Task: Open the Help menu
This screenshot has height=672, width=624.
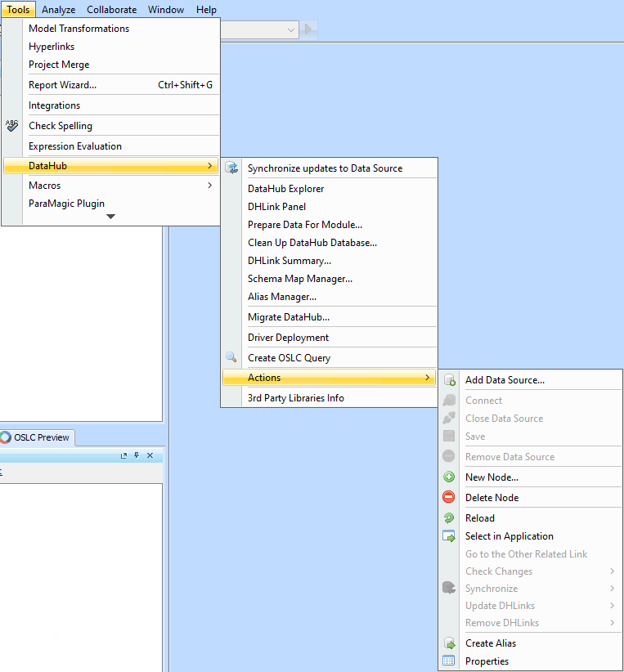Action: coord(206,10)
